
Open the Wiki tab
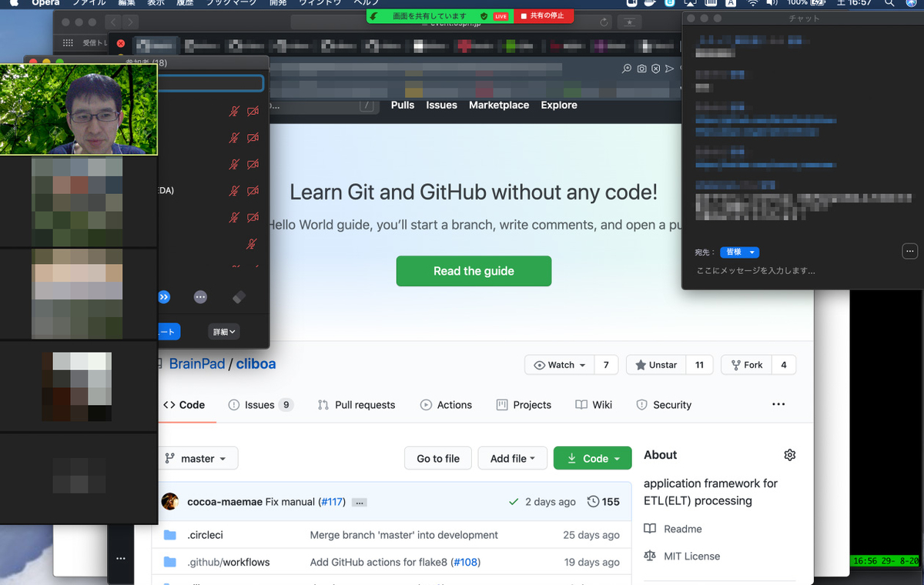594,405
